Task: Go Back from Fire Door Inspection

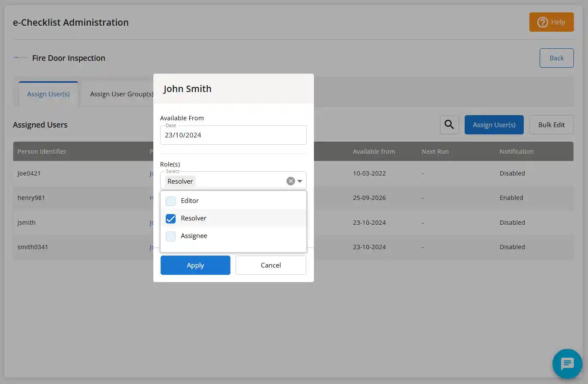Action: pos(556,58)
